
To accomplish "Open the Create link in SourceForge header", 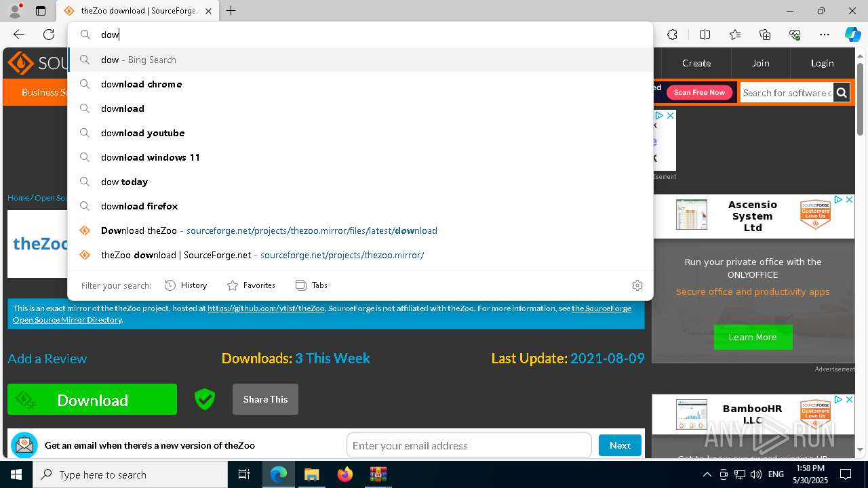I will coord(696,63).
